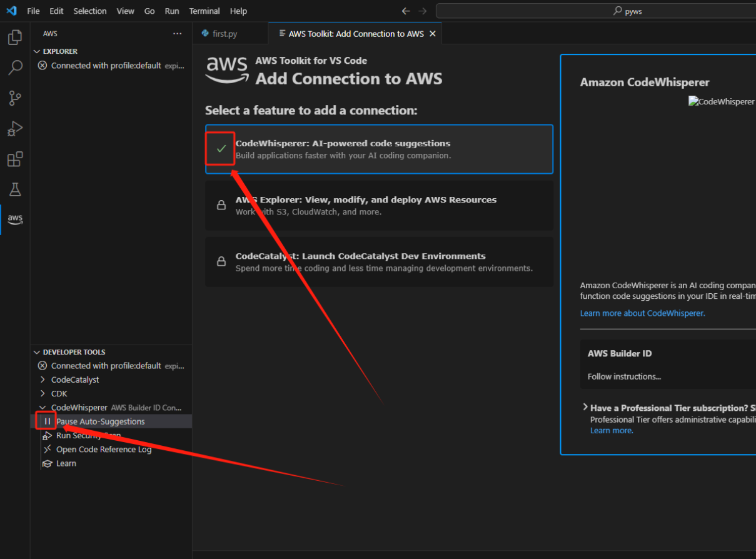Expand the CDK tree node
Viewport: 756px width, 559px height.
pos(43,393)
